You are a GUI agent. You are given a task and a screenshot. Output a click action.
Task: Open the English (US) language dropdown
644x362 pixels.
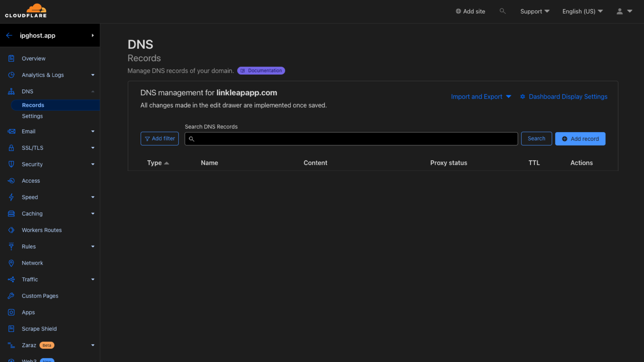click(x=582, y=11)
